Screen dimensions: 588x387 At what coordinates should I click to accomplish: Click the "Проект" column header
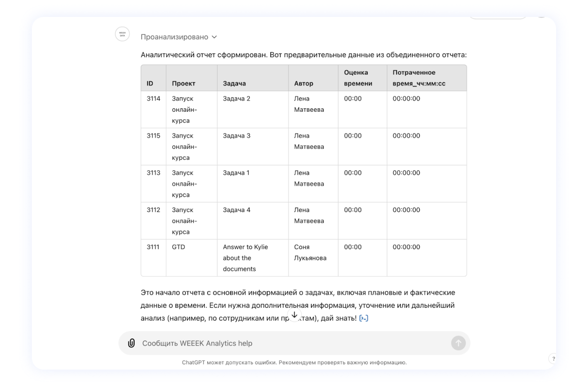click(x=183, y=83)
